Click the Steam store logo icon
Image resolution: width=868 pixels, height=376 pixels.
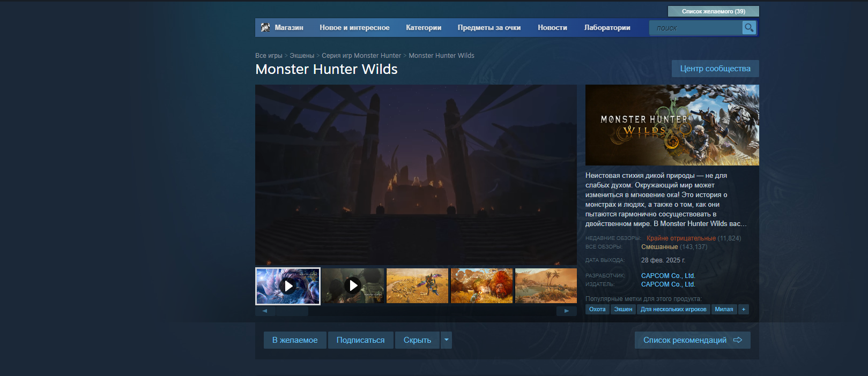pos(265,27)
